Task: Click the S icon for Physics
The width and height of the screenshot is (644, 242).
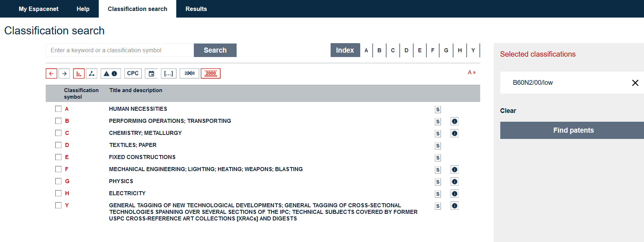Action: tap(438, 182)
